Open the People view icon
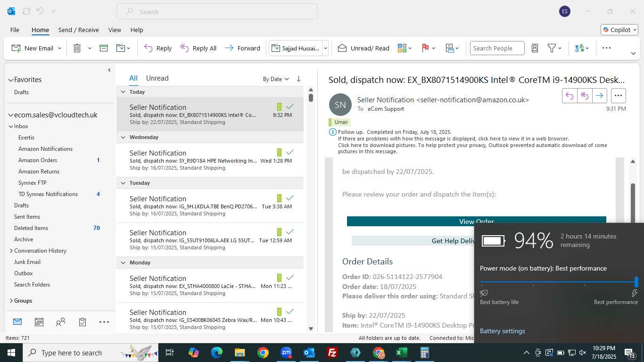The width and height of the screenshot is (644, 362). coord(60,322)
